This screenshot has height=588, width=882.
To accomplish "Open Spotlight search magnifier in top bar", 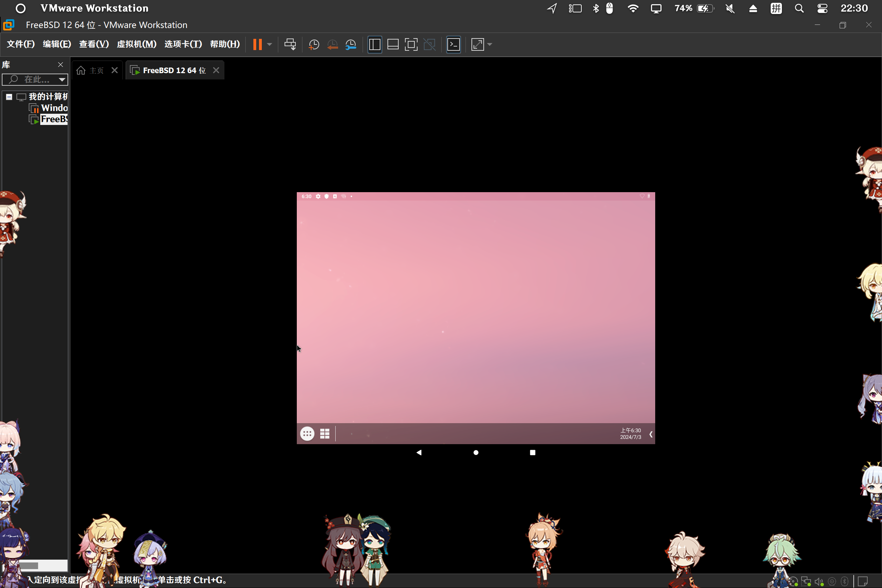I will pos(799,8).
